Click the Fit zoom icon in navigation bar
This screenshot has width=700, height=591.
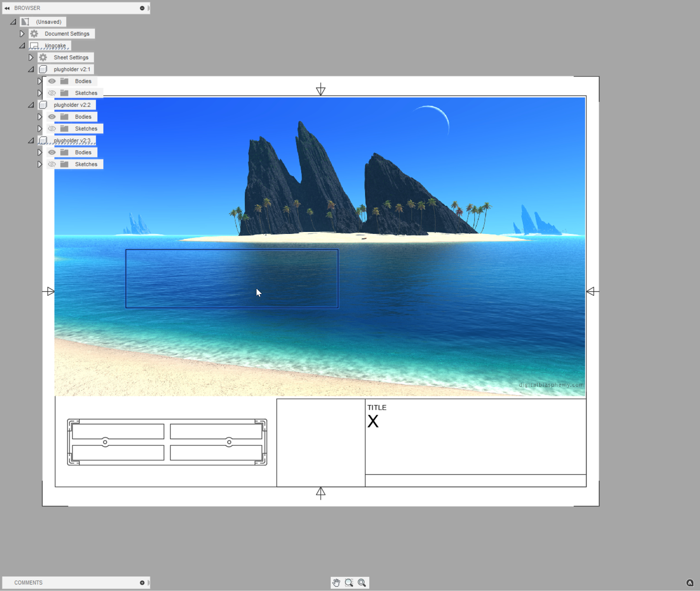point(362,583)
